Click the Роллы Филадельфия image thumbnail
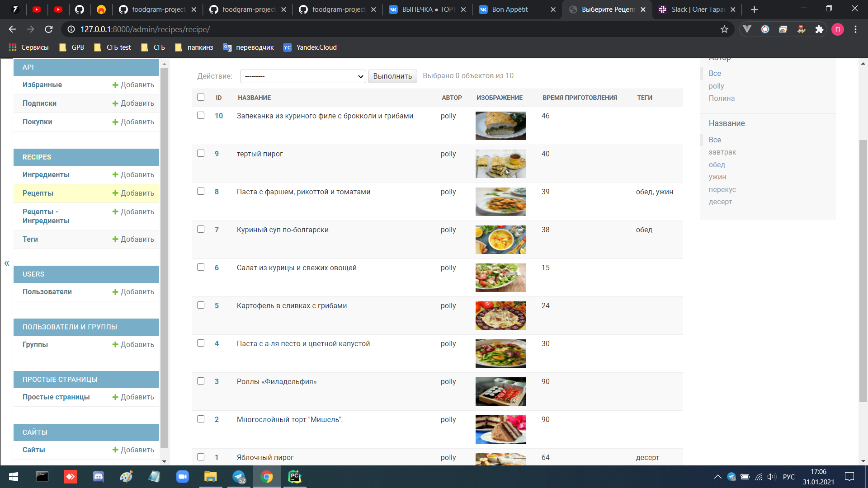Viewport: 868px width, 488px height. coord(500,391)
